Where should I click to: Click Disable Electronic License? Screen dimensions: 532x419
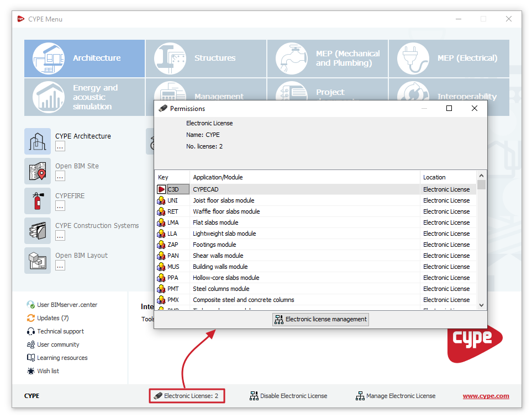click(288, 396)
